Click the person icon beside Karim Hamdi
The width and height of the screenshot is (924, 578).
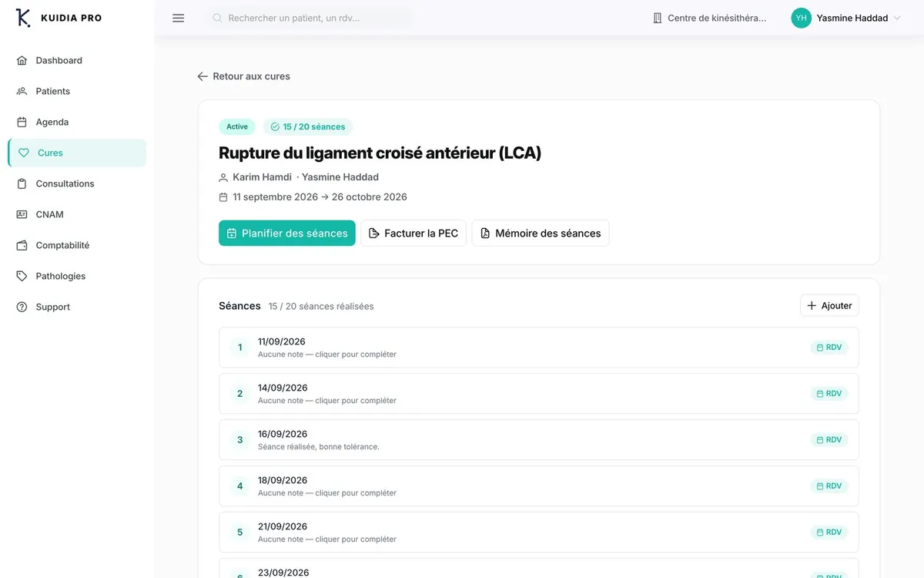pyautogui.click(x=223, y=177)
